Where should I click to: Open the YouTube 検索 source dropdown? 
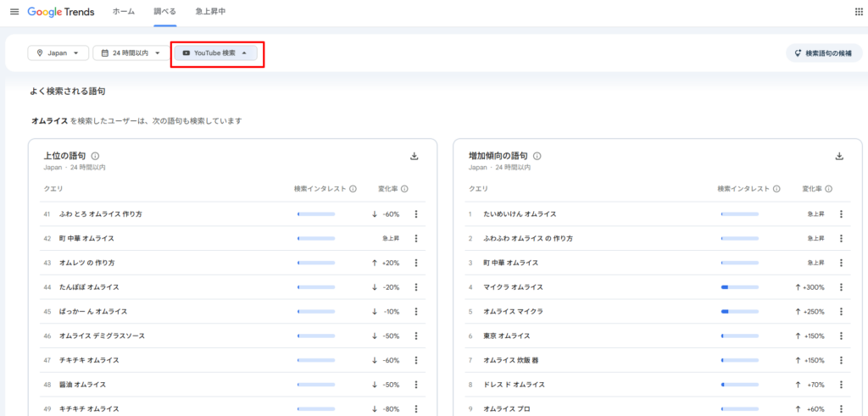click(216, 53)
